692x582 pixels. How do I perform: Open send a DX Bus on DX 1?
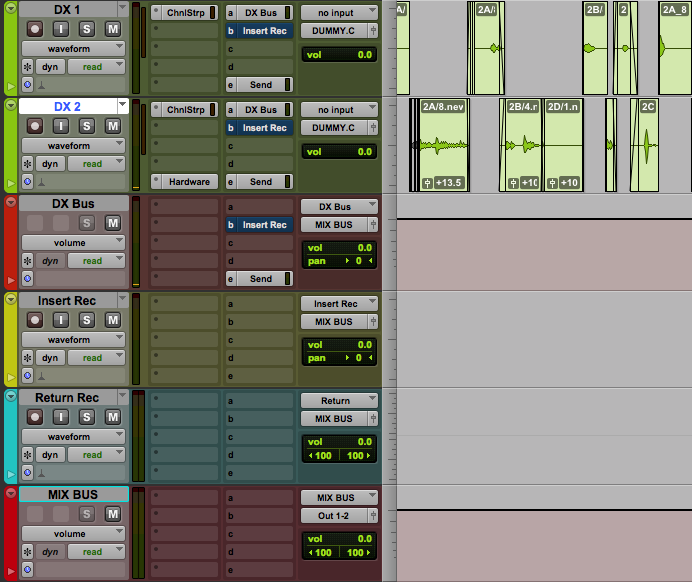(261, 13)
